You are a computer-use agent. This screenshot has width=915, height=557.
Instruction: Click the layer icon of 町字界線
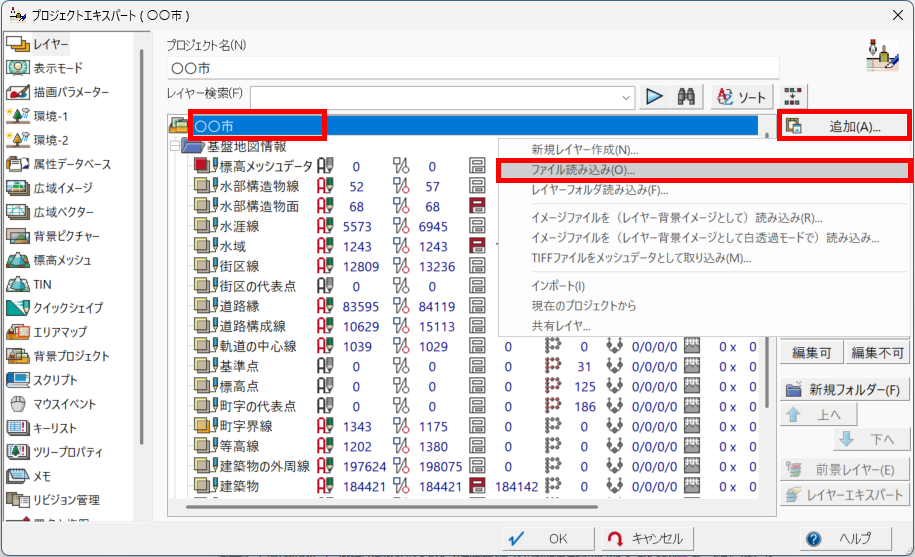click(205, 427)
